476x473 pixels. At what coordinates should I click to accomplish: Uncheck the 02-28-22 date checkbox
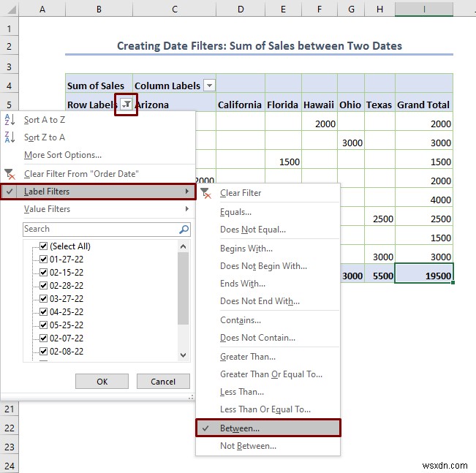point(43,285)
